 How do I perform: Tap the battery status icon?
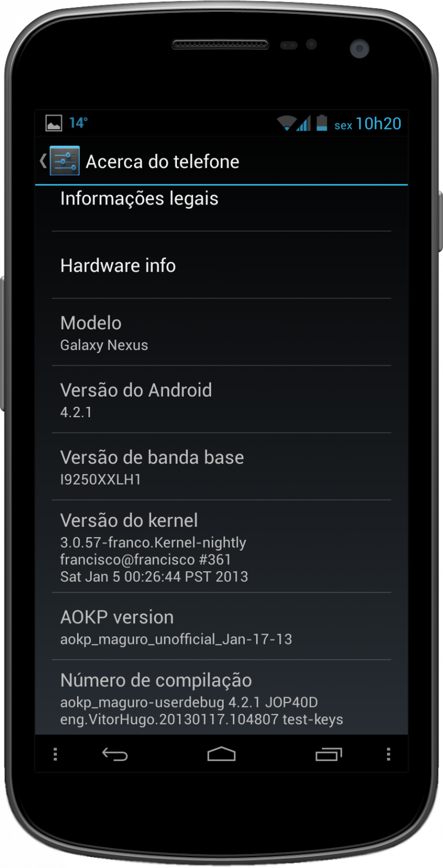click(x=322, y=123)
